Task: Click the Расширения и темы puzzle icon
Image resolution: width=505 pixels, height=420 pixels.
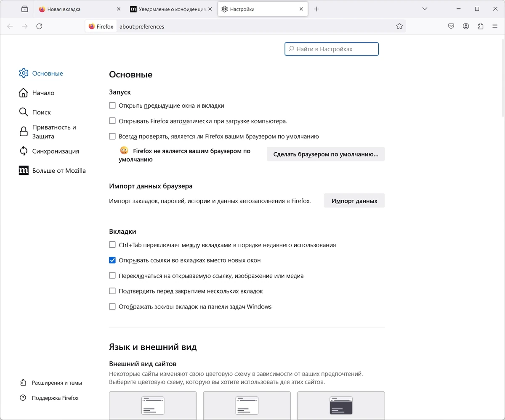Action: point(23,383)
